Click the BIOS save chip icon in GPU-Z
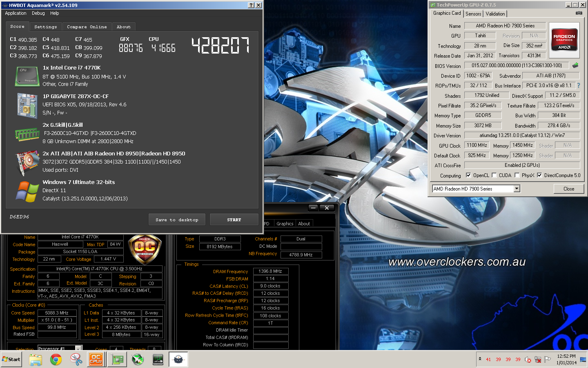This screenshot has width=588, height=368. click(575, 65)
